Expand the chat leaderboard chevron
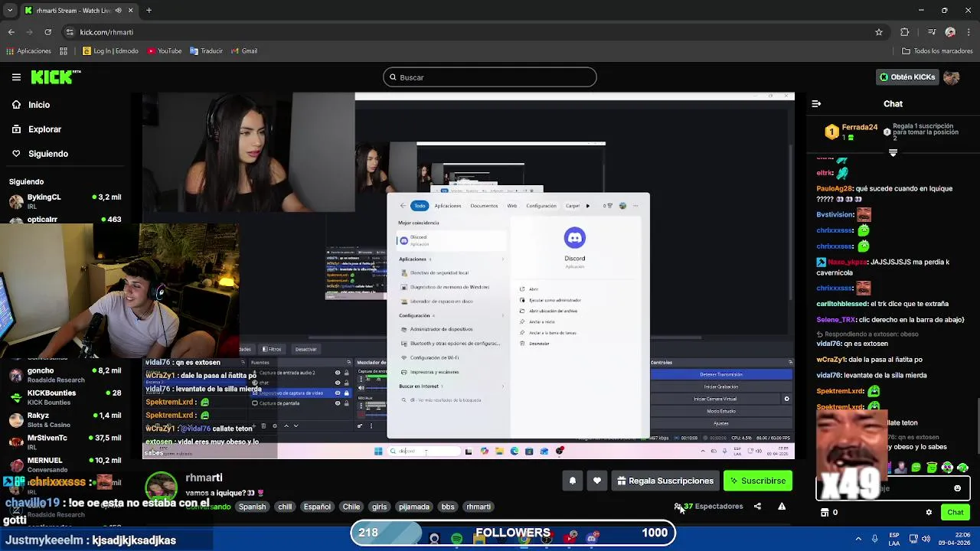Image resolution: width=980 pixels, height=551 pixels. 893,153
